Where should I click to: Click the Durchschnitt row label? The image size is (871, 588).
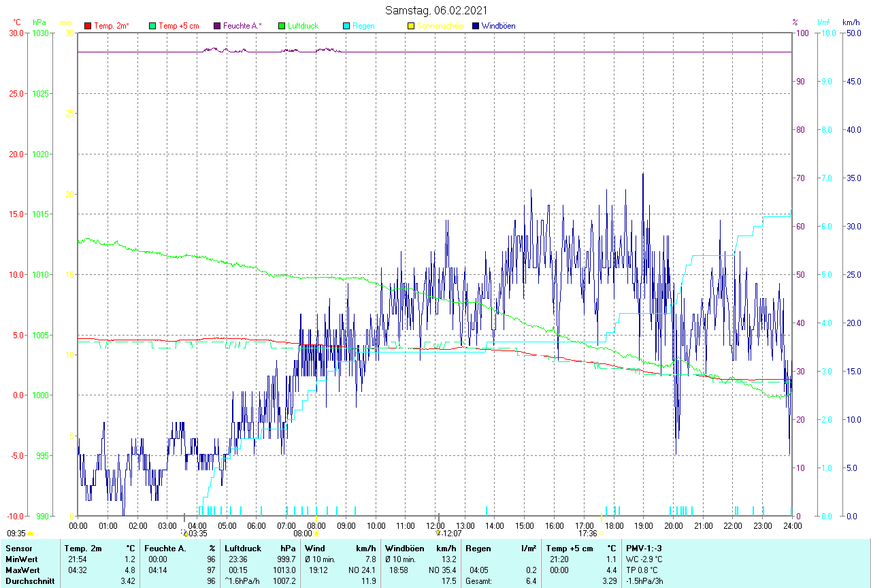30,581
